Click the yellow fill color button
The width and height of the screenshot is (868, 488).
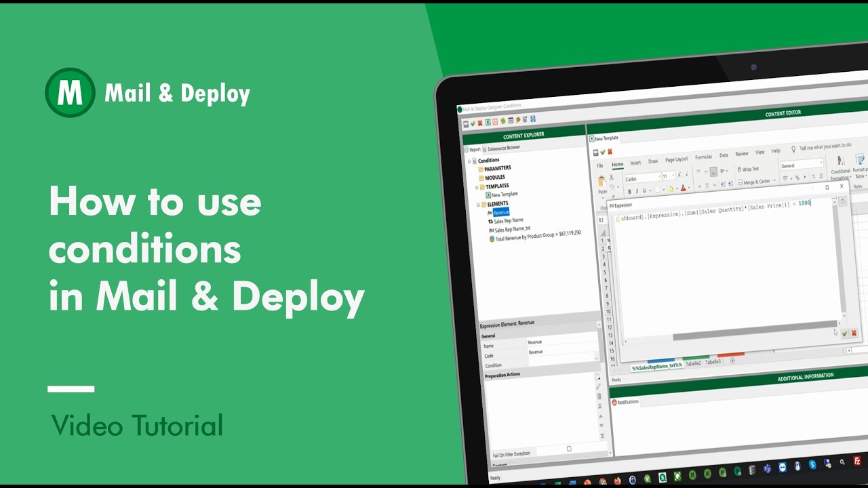[x=671, y=189]
